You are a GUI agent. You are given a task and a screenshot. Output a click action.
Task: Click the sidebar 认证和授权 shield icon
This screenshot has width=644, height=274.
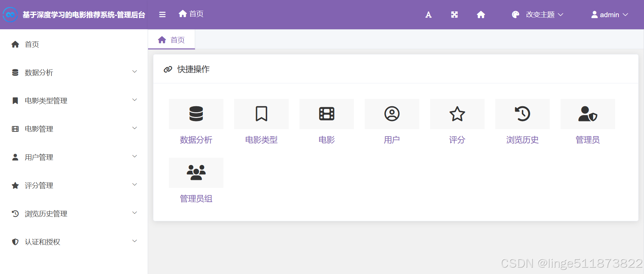pos(15,242)
